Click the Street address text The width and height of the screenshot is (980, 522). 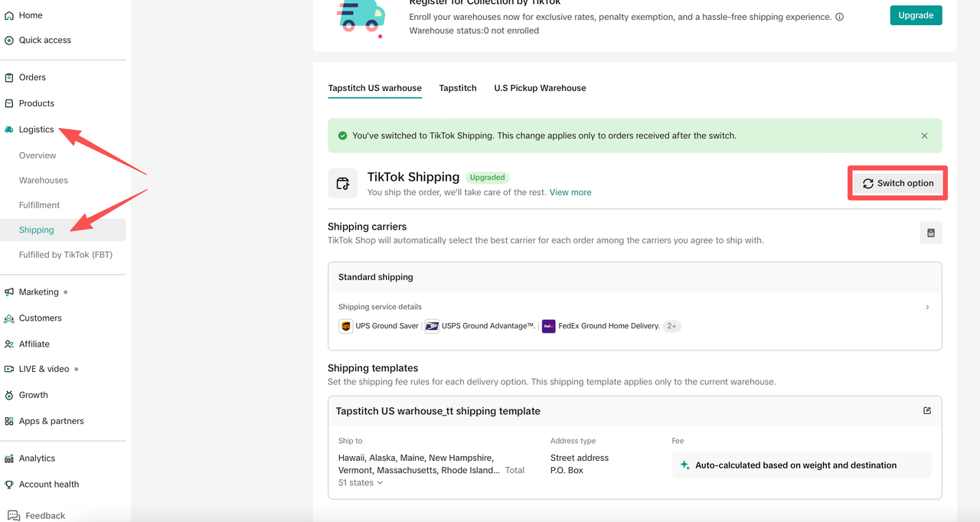[x=580, y=458]
